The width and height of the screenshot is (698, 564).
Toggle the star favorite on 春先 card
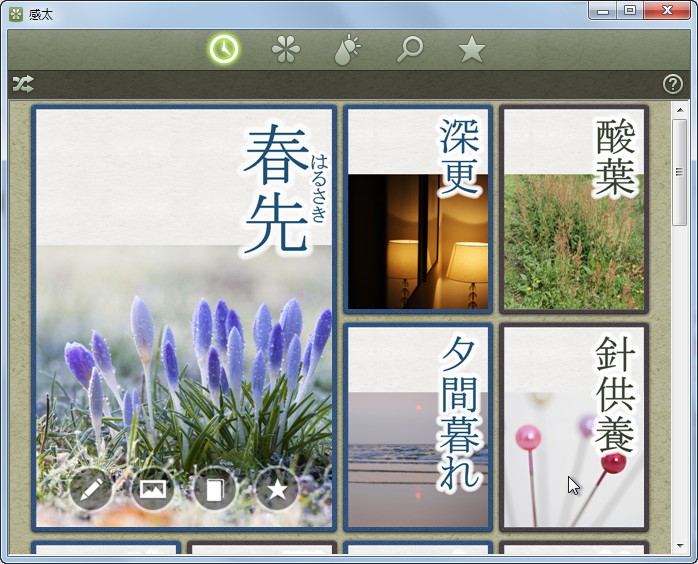tap(276, 489)
